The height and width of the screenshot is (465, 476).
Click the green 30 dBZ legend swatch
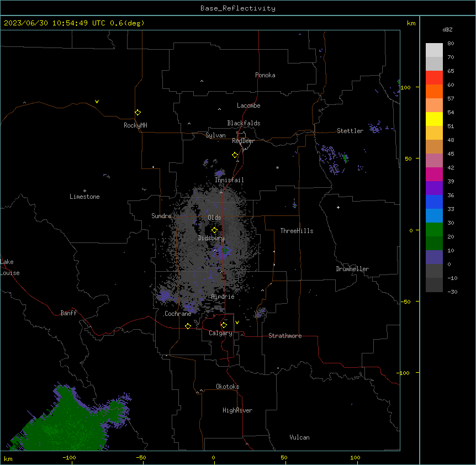434,230
